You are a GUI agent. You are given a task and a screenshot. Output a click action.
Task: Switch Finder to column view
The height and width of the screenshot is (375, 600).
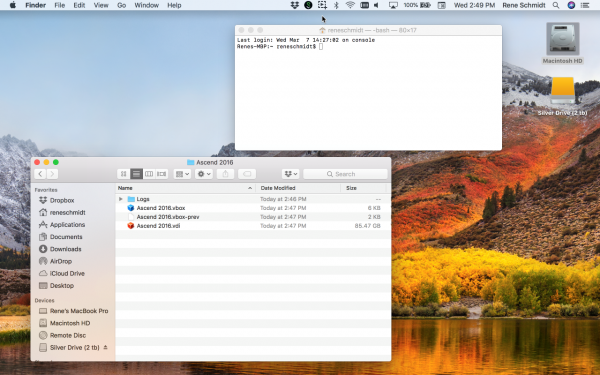click(x=148, y=174)
